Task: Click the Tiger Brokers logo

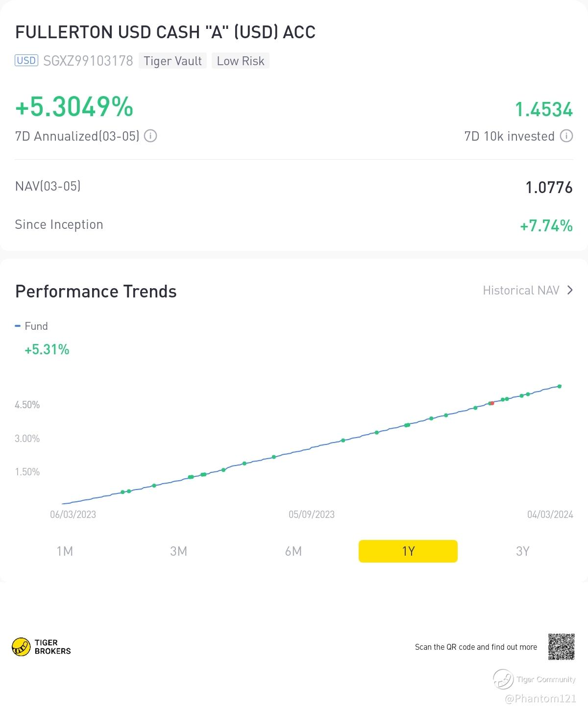Action: (x=41, y=647)
